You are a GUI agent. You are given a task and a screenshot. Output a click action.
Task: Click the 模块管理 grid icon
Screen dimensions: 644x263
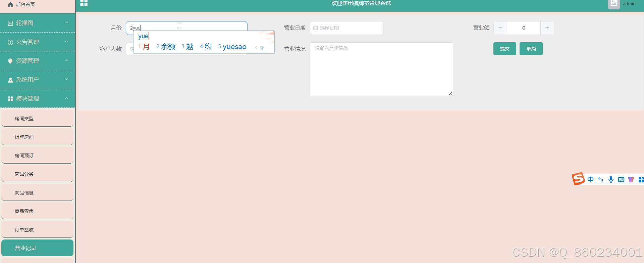tap(10, 99)
